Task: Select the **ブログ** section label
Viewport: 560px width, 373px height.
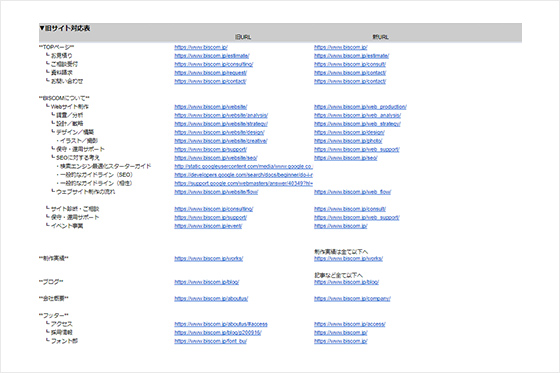Action: [x=51, y=282]
